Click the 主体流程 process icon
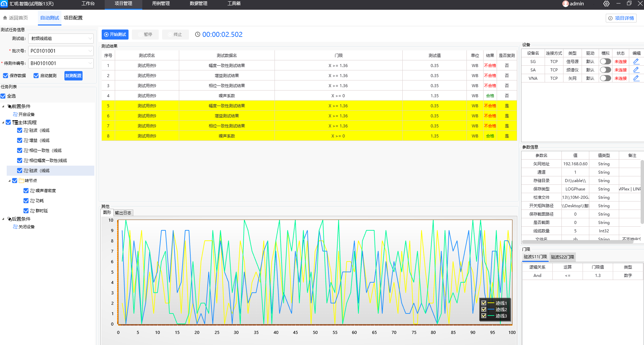 click(x=15, y=122)
